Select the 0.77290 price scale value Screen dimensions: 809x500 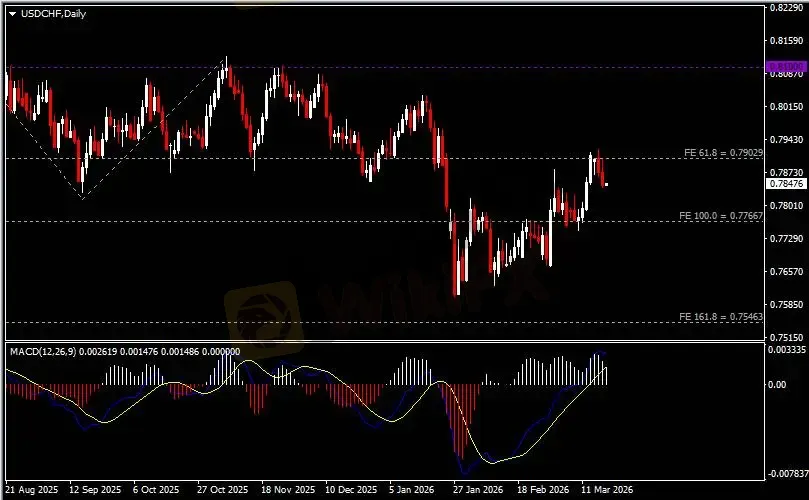pyautogui.click(x=787, y=238)
